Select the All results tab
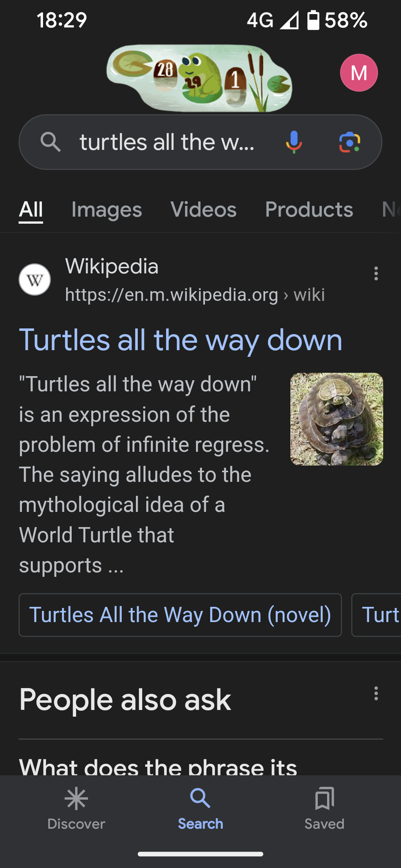The width and height of the screenshot is (401, 868). tap(31, 210)
